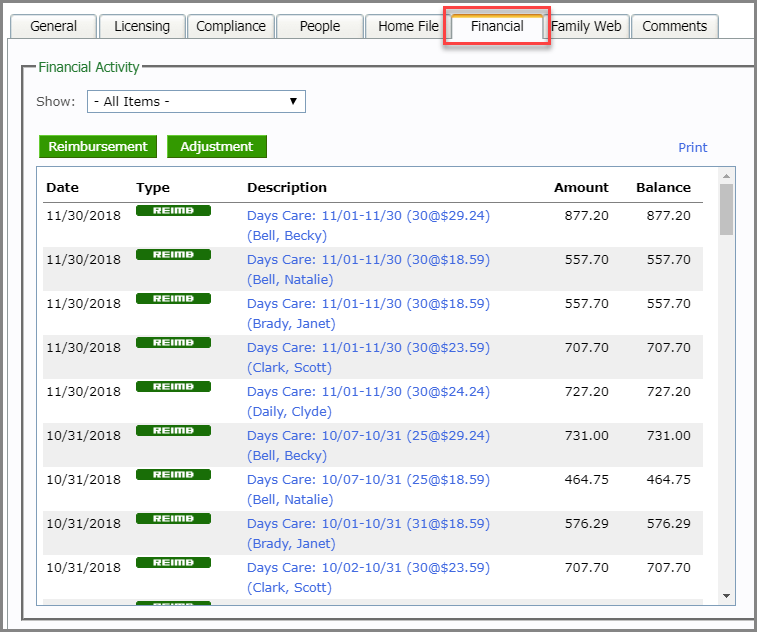Screen dimensions: 757x632
Task: Select the People tab
Action: (320, 26)
